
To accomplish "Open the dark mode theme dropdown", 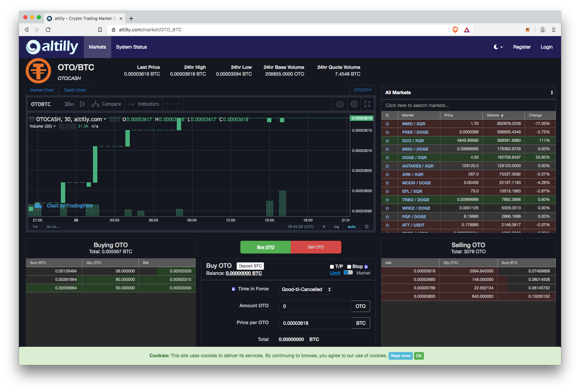I will tap(498, 47).
